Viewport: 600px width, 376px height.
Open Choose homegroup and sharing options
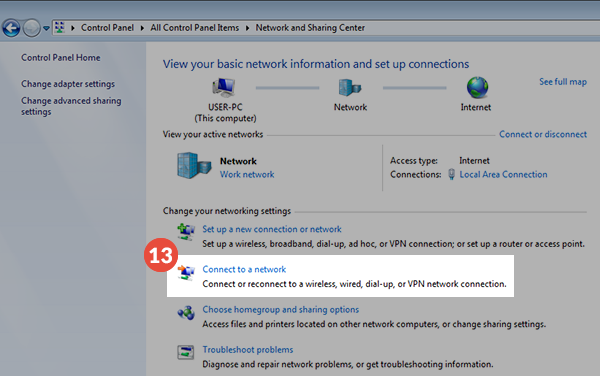click(280, 309)
